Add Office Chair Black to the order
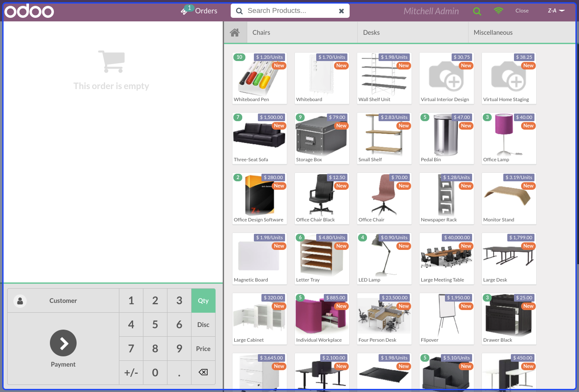This screenshot has width=579, height=392. [322, 199]
